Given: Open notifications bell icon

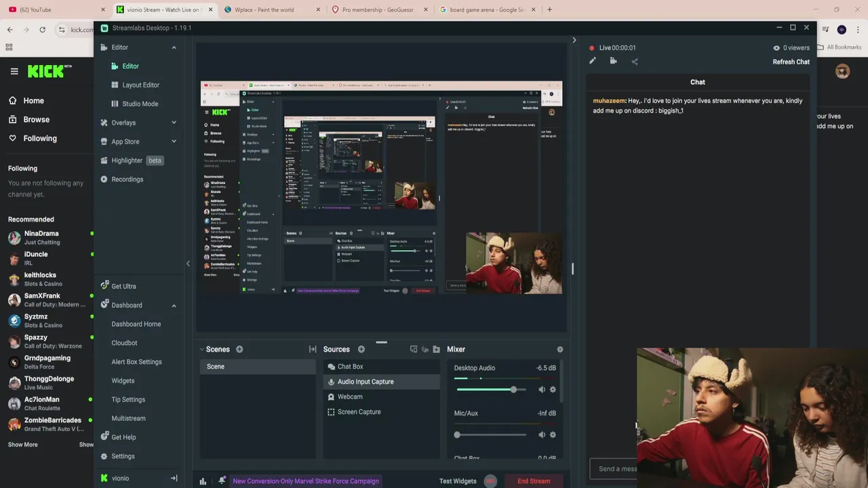Looking at the screenshot, I should 222,481.
